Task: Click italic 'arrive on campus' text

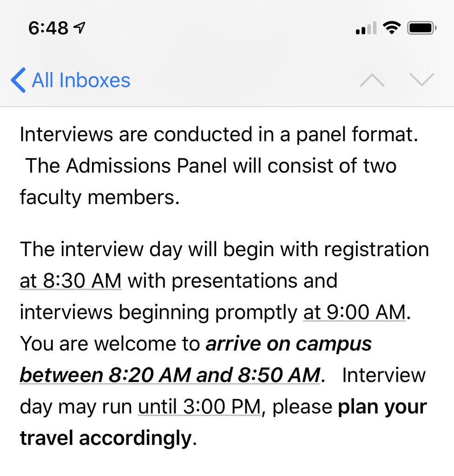Action: tap(289, 344)
